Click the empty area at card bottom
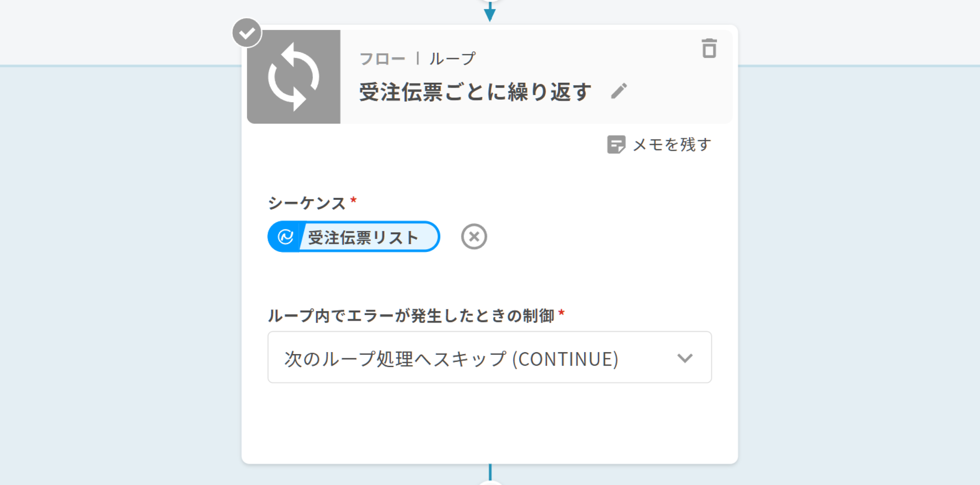Screen dimensions: 980x485 click(x=489, y=425)
